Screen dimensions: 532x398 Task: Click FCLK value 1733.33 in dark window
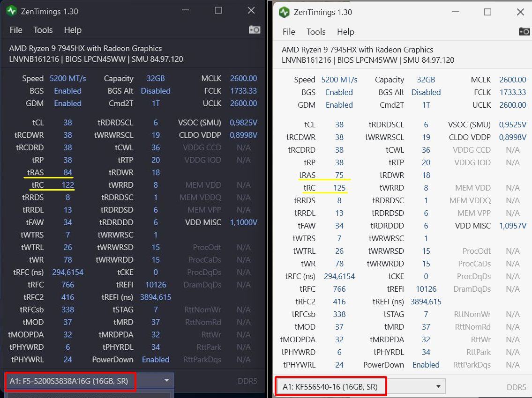[x=243, y=91]
